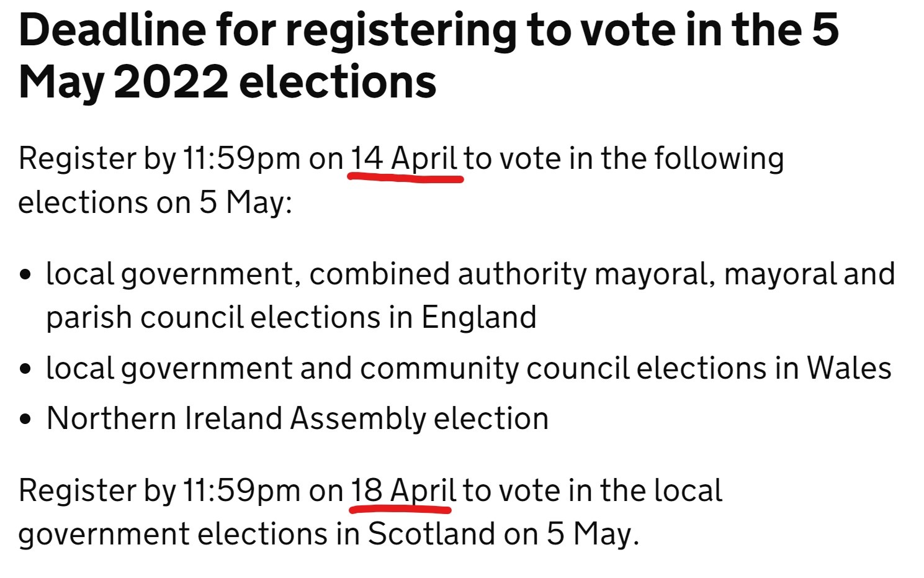This screenshot has height=578, width=924.
Task: Click the bullet dot before "local government, combined"
Action: (25, 274)
